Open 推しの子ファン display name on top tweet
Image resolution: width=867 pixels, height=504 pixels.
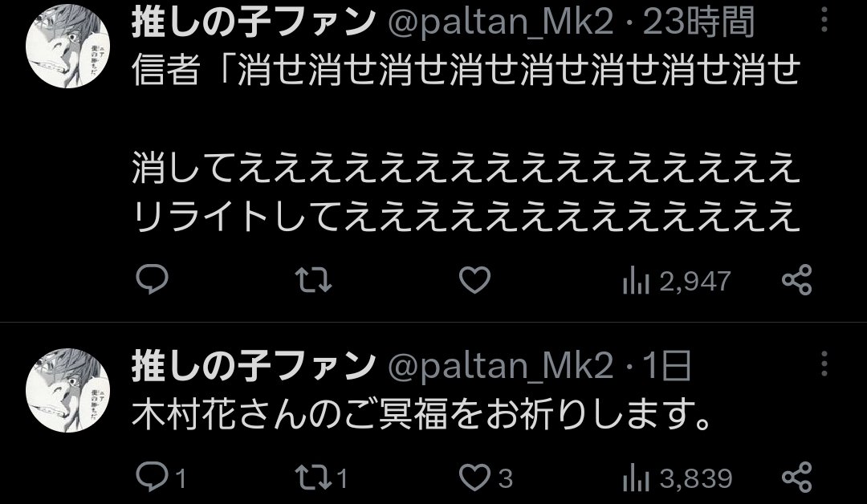[x=253, y=22]
